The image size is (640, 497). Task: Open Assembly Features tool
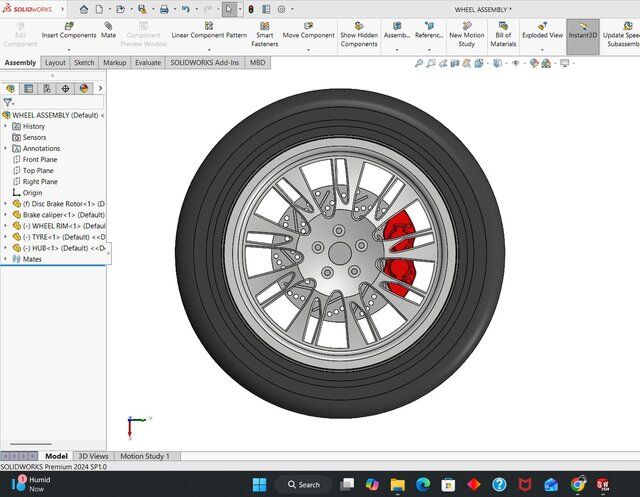(397, 31)
